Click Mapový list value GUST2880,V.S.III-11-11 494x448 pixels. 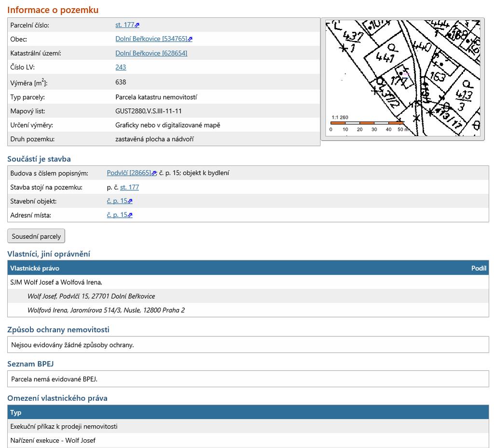click(x=149, y=111)
